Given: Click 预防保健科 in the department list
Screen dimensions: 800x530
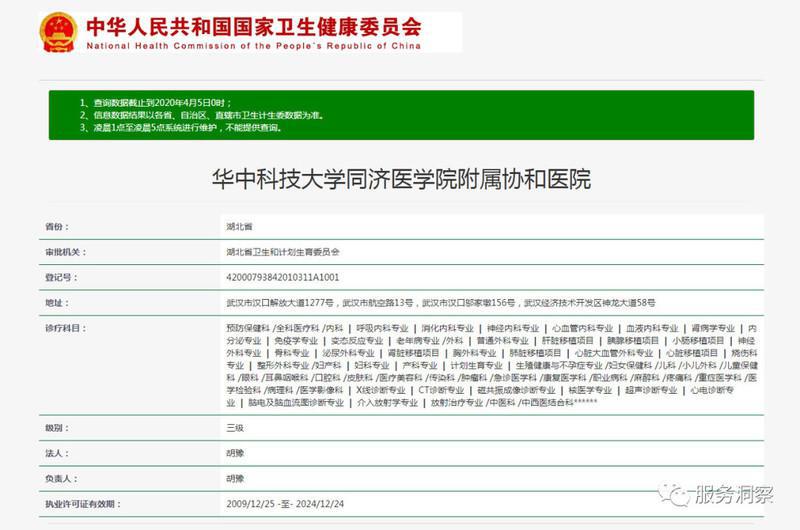Looking at the screenshot, I should pos(247,327).
